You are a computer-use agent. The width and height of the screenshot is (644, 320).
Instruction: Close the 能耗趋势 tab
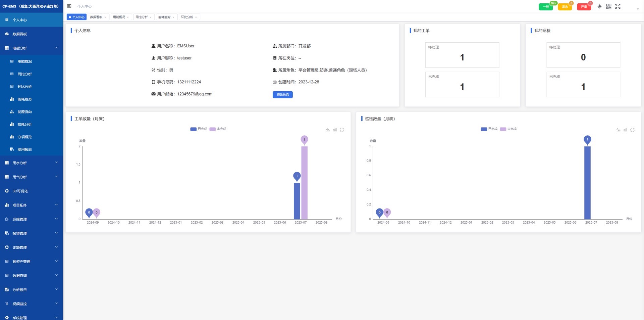point(173,17)
